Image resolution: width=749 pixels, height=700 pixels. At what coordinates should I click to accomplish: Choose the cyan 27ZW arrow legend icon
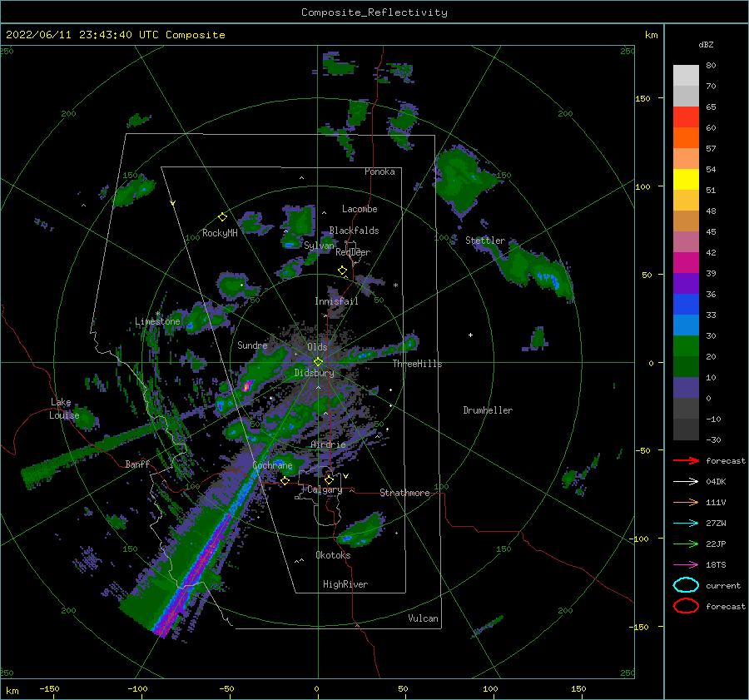click(686, 524)
